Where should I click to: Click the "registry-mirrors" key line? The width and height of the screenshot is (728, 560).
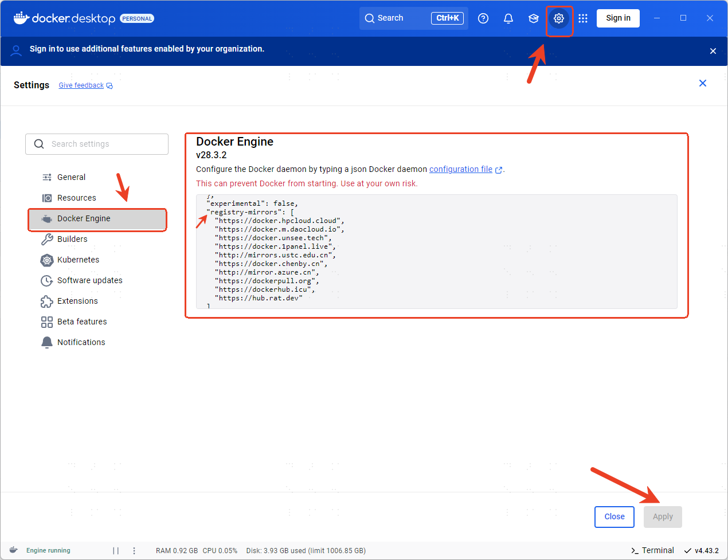click(x=250, y=212)
